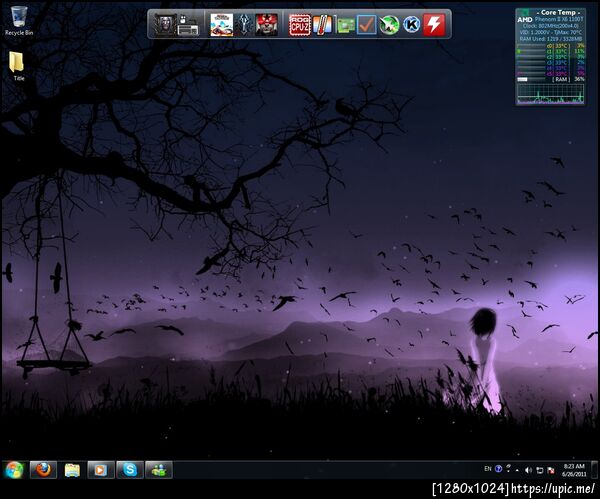Launch the red lightning bolt dock icon
This screenshot has height=499, width=600.
point(434,25)
